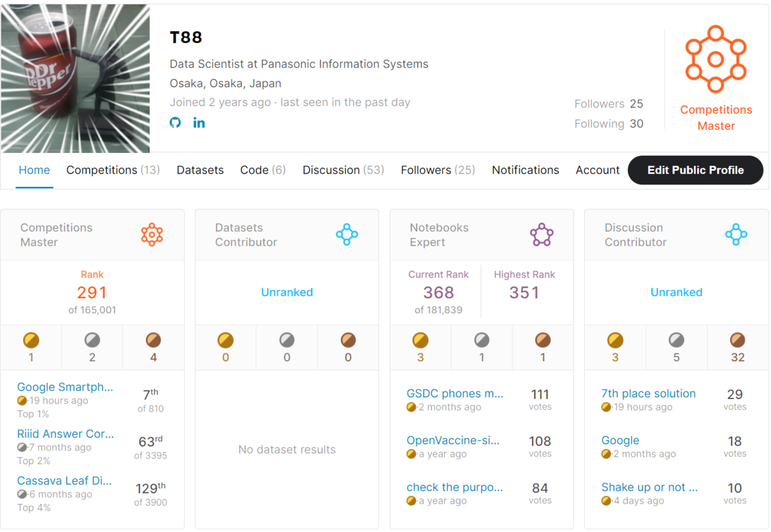The width and height of the screenshot is (771, 532).
Task: Open the Cassava Leaf Di... competition link
Action: pos(64,481)
